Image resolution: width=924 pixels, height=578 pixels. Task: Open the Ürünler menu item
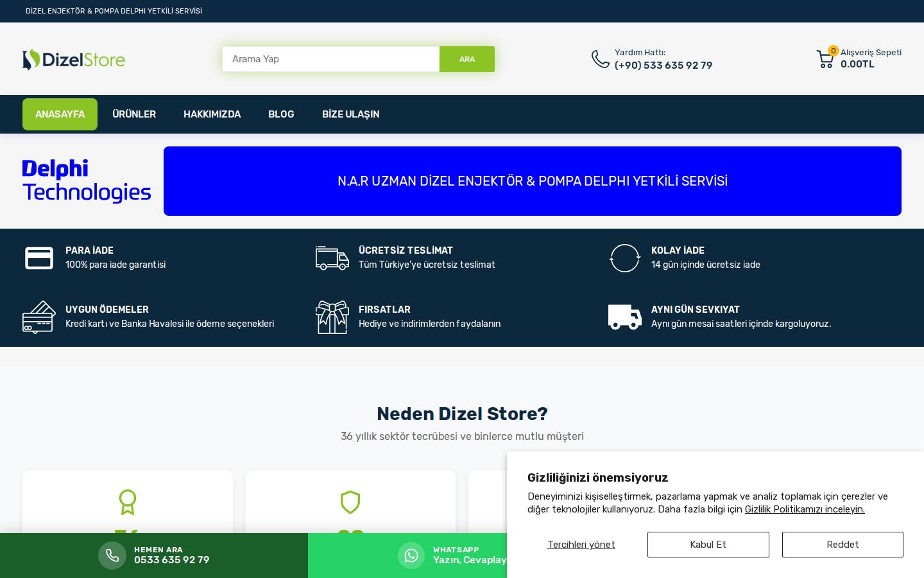(134, 114)
